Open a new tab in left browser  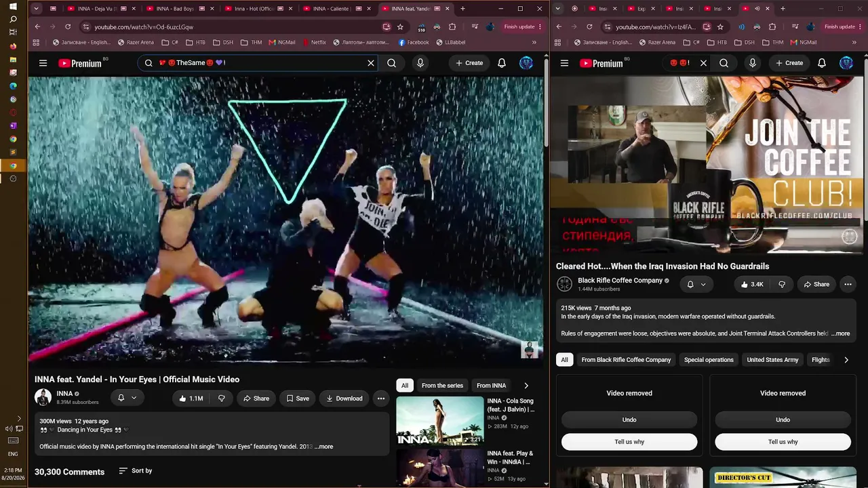click(x=462, y=9)
